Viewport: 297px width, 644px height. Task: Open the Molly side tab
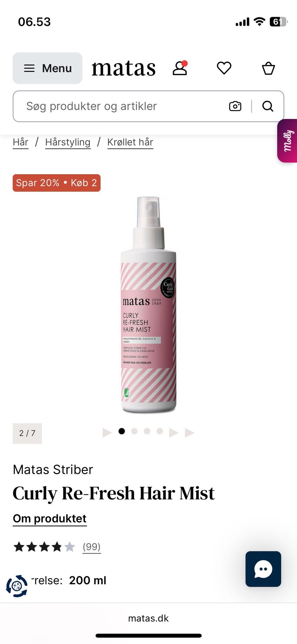(287, 141)
